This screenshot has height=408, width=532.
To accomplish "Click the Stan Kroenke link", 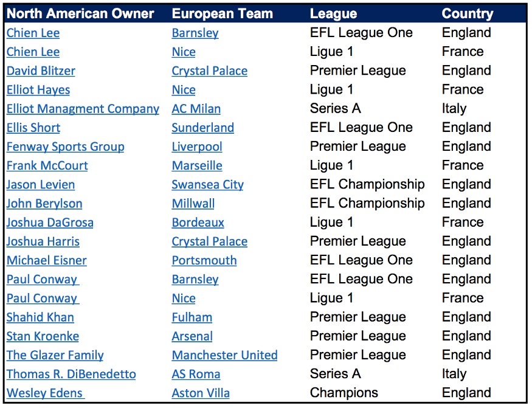I will [43, 336].
